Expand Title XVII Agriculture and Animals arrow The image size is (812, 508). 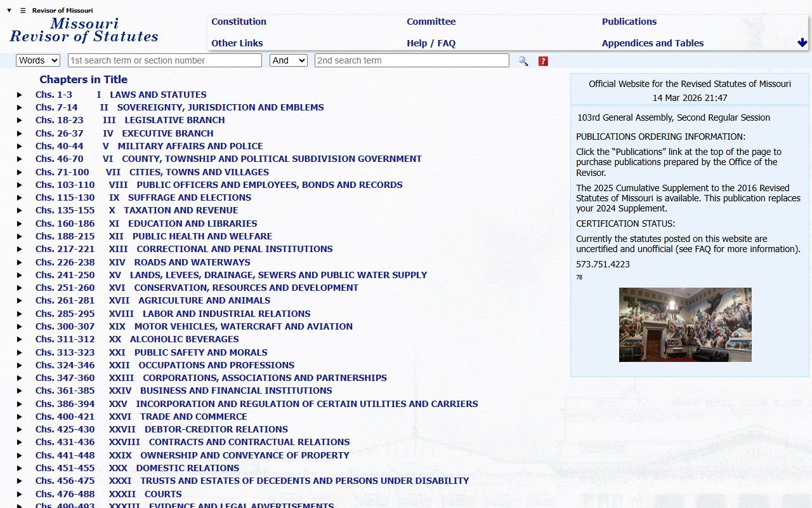tap(20, 300)
